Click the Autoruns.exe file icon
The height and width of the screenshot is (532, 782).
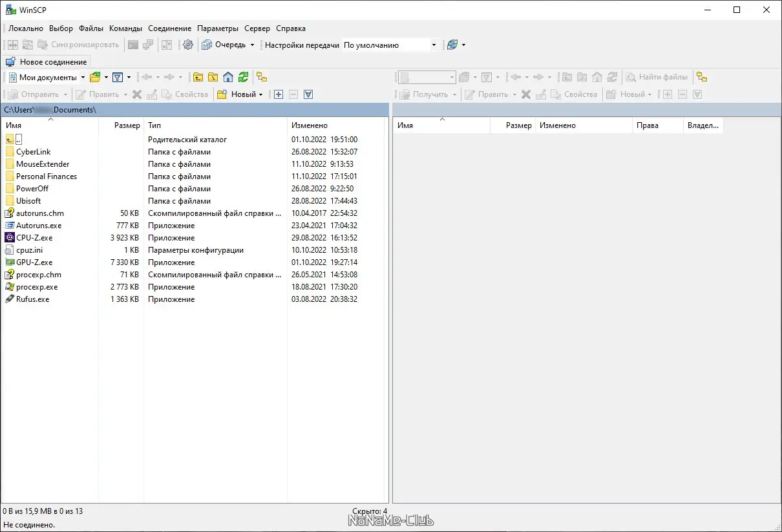(x=10, y=226)
